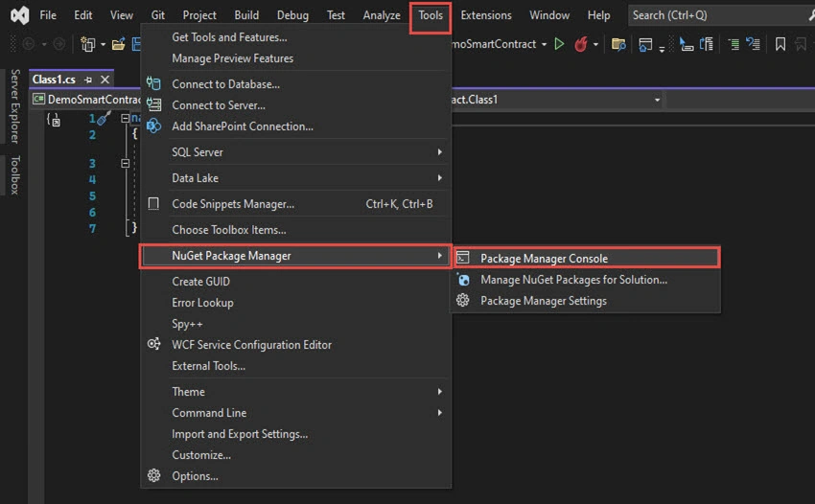Collapse the code block at line 3

126,163
